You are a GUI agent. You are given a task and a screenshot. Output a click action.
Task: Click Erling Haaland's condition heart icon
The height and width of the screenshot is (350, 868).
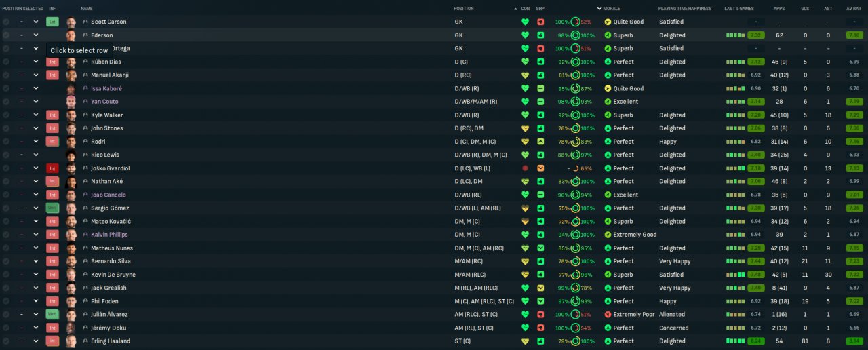click(525, 341)
